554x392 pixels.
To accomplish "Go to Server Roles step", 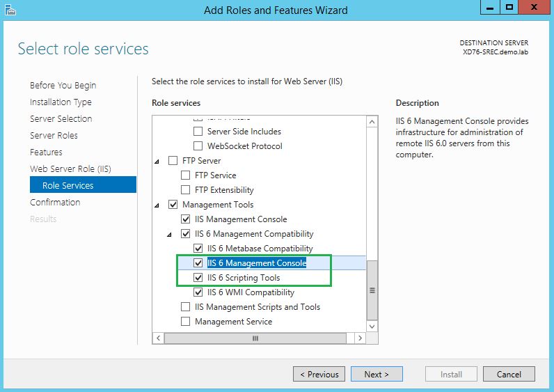I will [54, 135].
